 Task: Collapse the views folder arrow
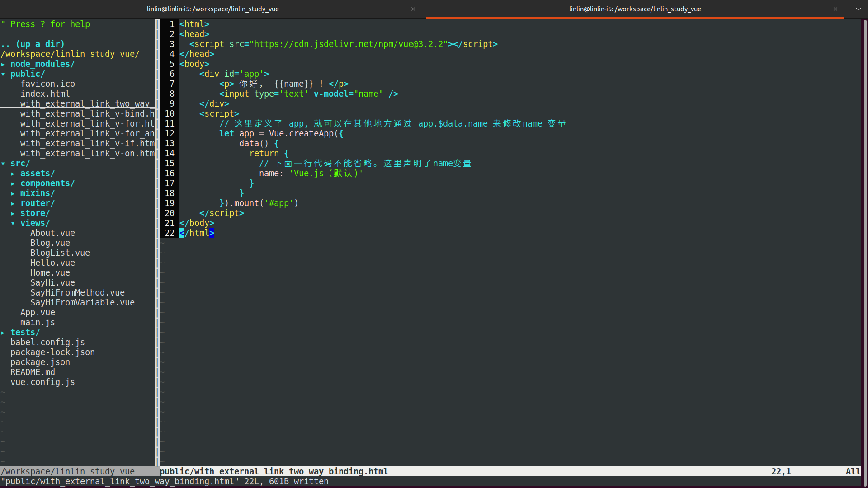13,223
